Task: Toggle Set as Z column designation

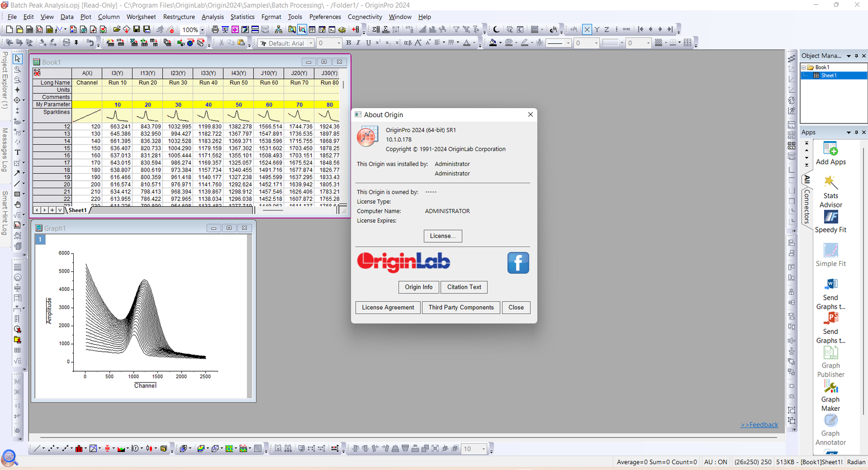Action: 607,29
